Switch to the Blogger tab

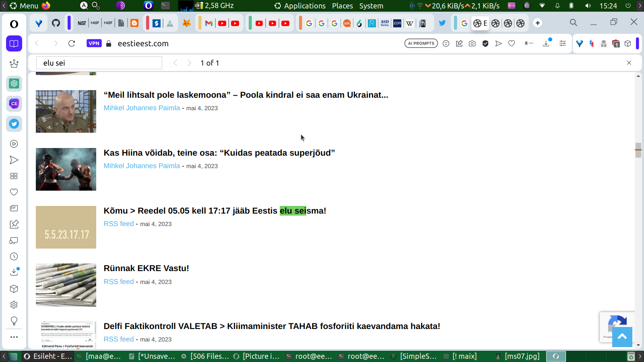click(134, 23)
